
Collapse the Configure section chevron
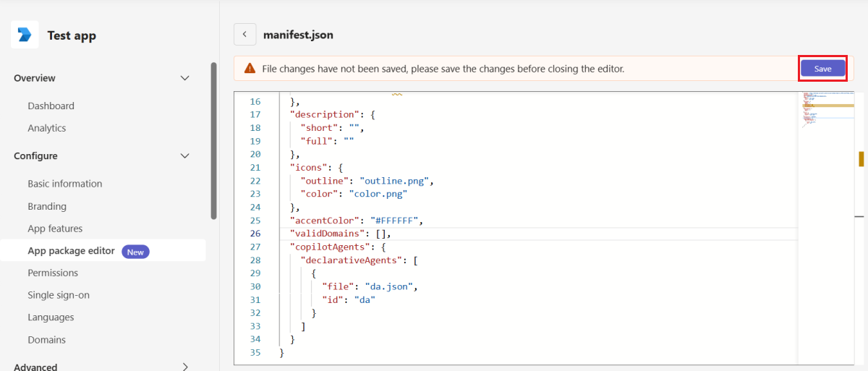pos(184,156)
